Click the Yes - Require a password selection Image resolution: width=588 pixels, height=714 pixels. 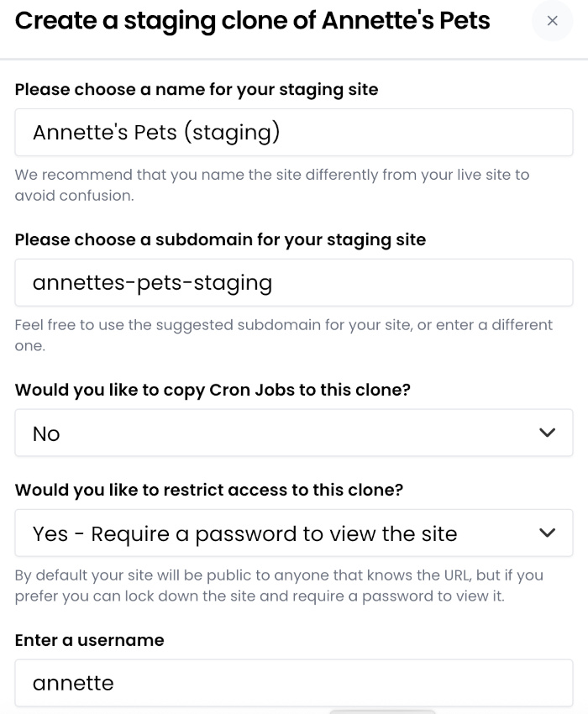coord(244,533)
